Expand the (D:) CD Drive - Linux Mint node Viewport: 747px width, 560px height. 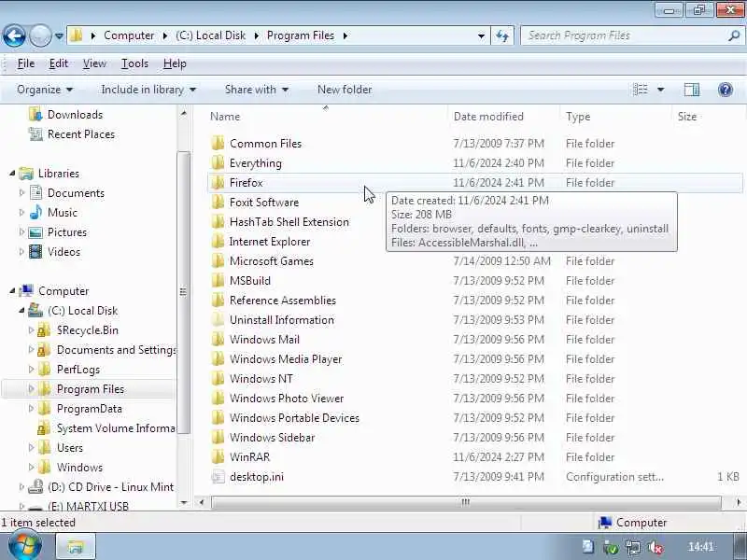coord(21,486)
